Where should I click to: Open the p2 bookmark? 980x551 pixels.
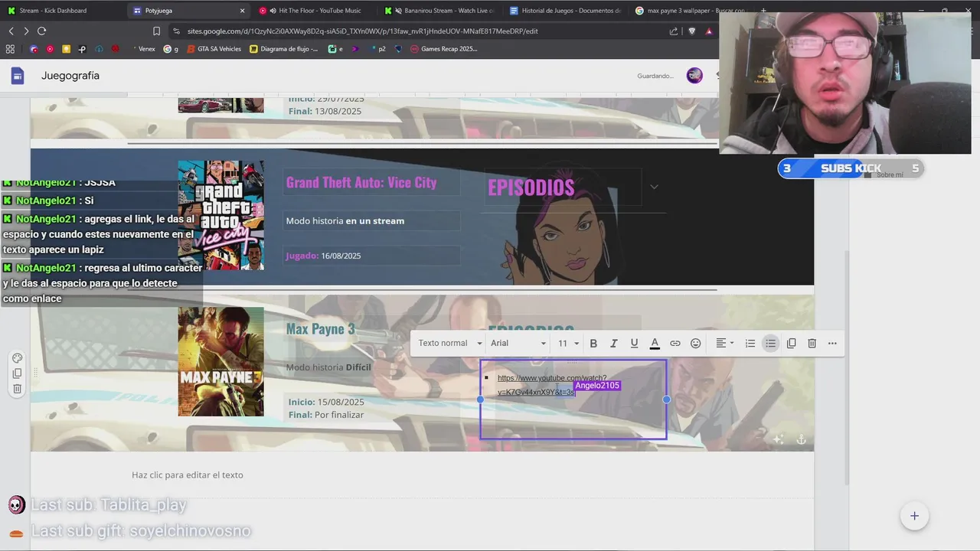(378, 49)
